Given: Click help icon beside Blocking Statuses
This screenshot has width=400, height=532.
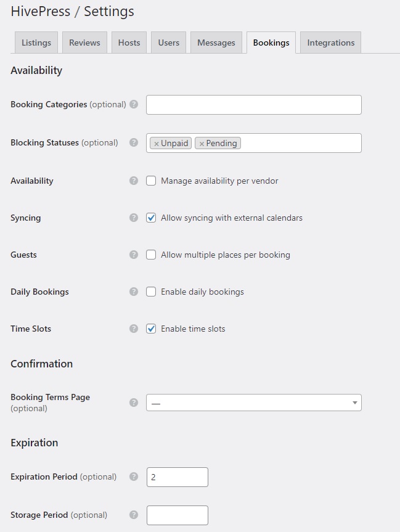Looking at the screenshot, I should point(134,143).
